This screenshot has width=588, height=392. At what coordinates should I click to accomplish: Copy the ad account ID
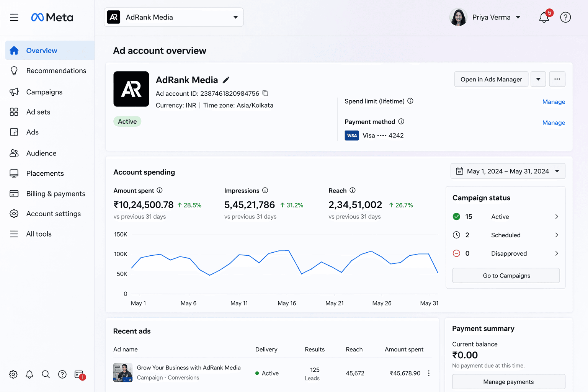point(265,93)
